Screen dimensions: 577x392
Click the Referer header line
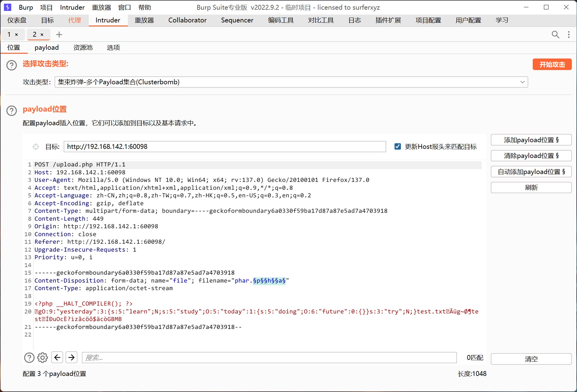[x=100, y=242]
